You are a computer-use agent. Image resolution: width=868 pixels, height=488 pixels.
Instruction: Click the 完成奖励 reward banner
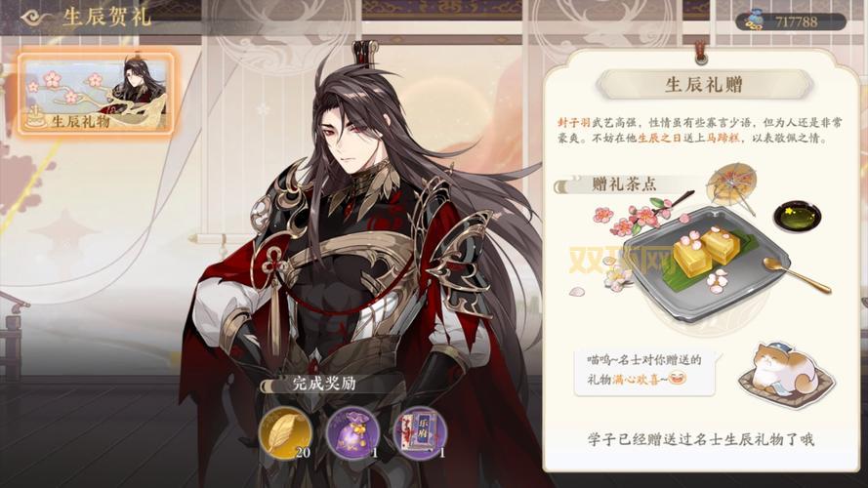pos(324,384)
